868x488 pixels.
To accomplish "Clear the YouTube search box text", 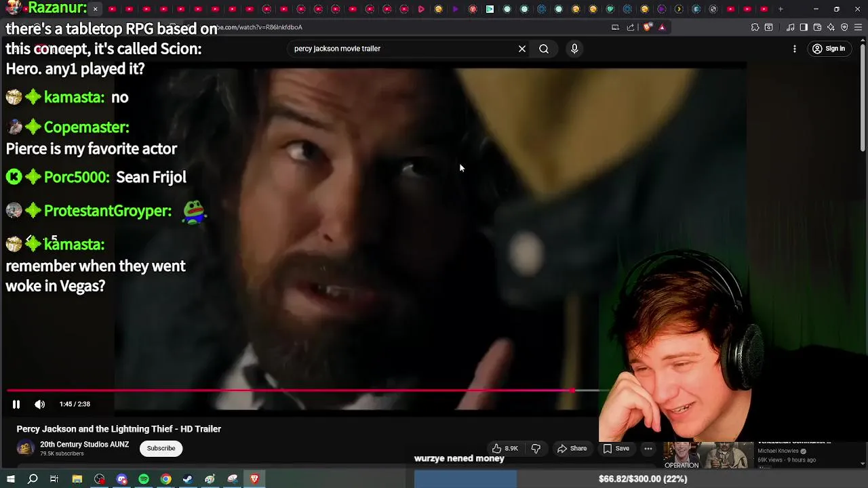I will tap(522, 49).
